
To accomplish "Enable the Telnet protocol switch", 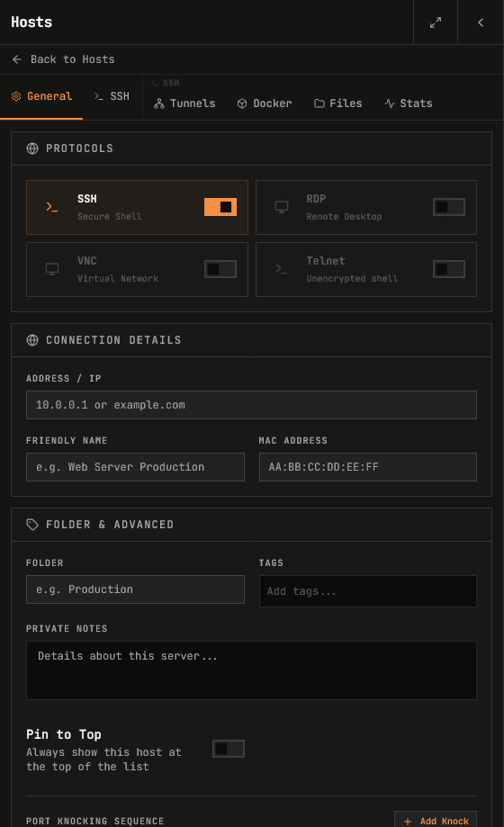I will (x=449, y=269).
